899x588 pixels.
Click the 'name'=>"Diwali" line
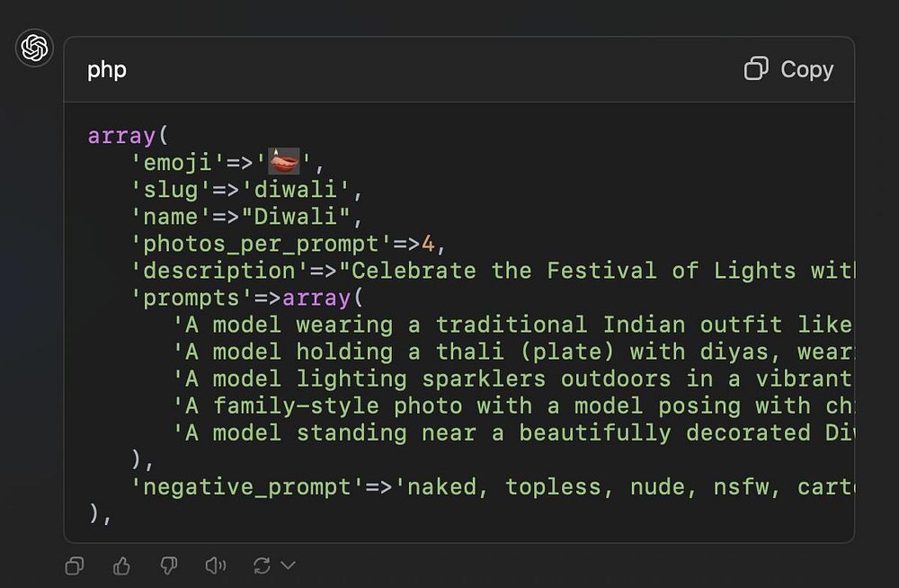(x=246, y=217)
